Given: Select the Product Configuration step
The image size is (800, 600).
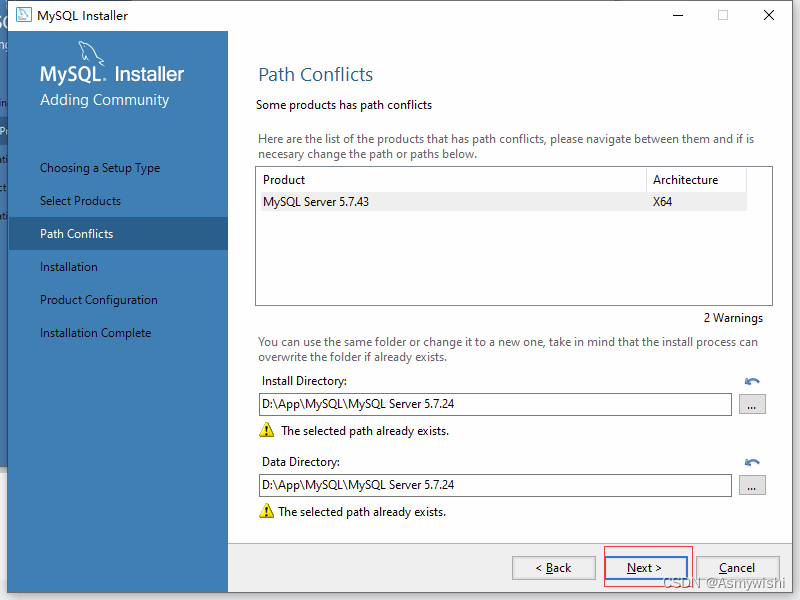Looking at the screenshot, I should pos(98,299).
